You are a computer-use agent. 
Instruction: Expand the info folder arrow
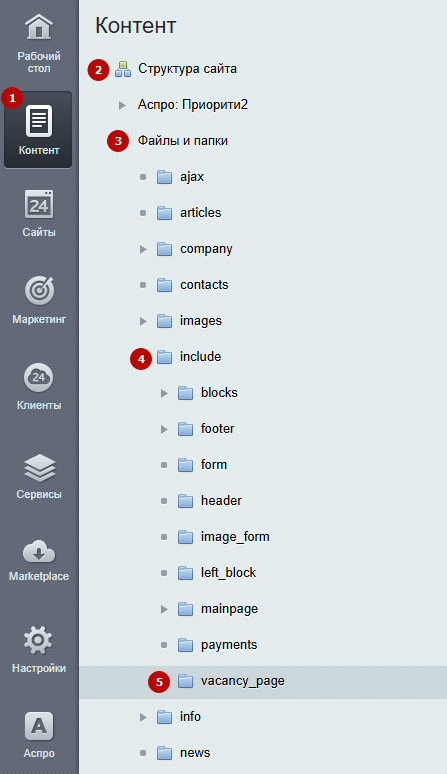pyautogui.click(x=143, y=717)
